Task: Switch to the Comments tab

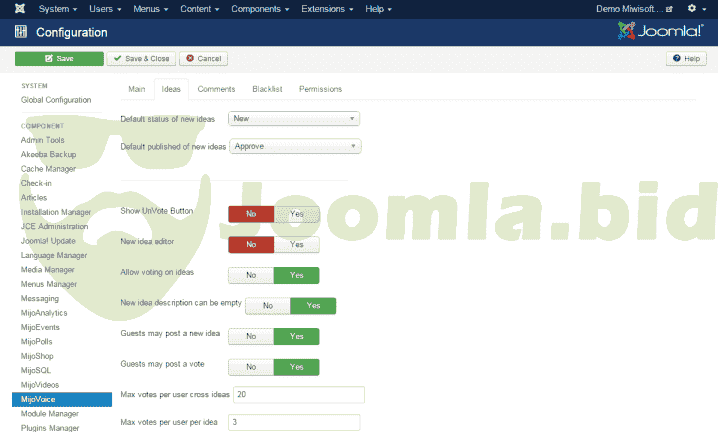Action: pos(216,89)
